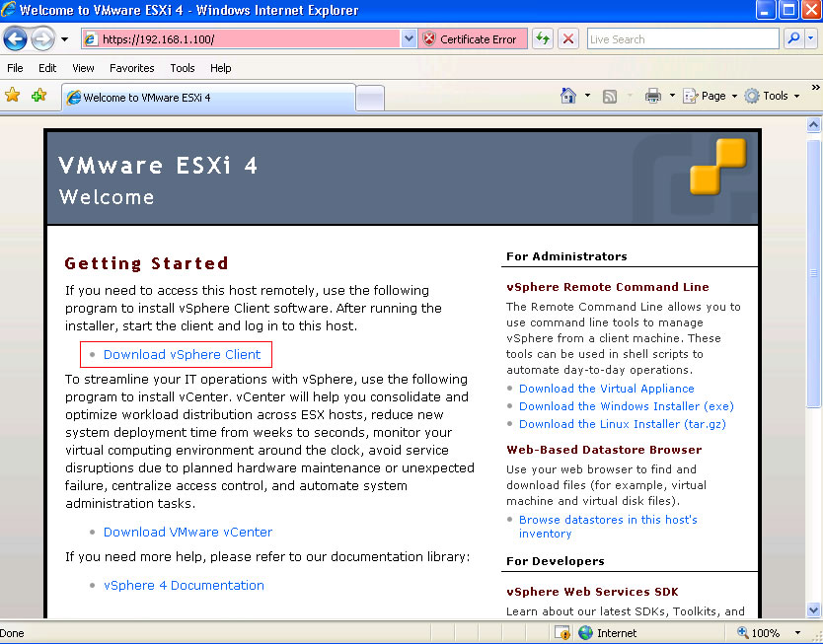Click the Home icon in command bar

click(x=568, y=96)
